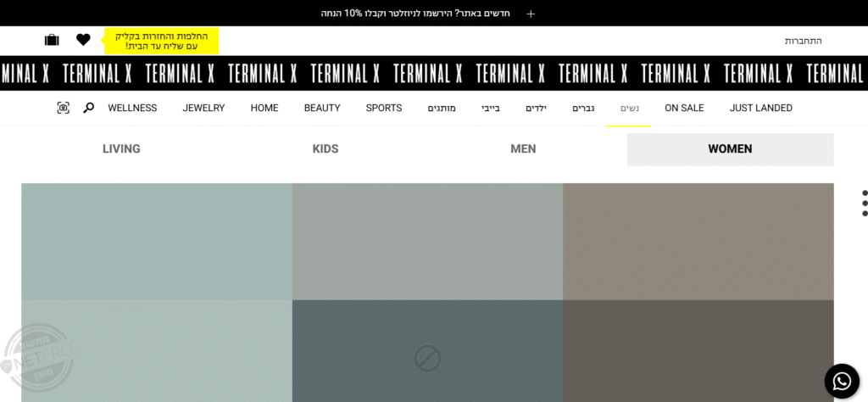Click the magnifier search icon
Viewport: 868px width, 402px height.
88,108
